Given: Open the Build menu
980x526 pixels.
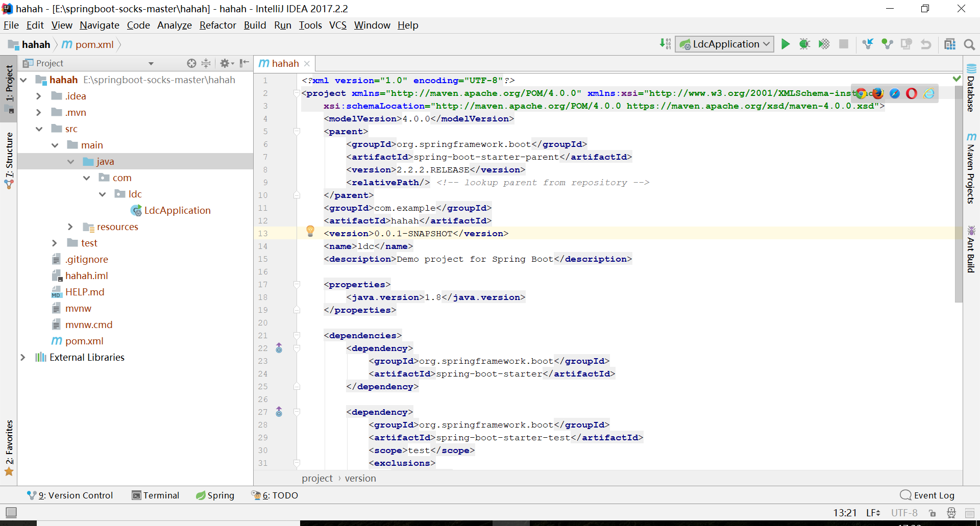Looking at the screenshot, I should point(255,25).
